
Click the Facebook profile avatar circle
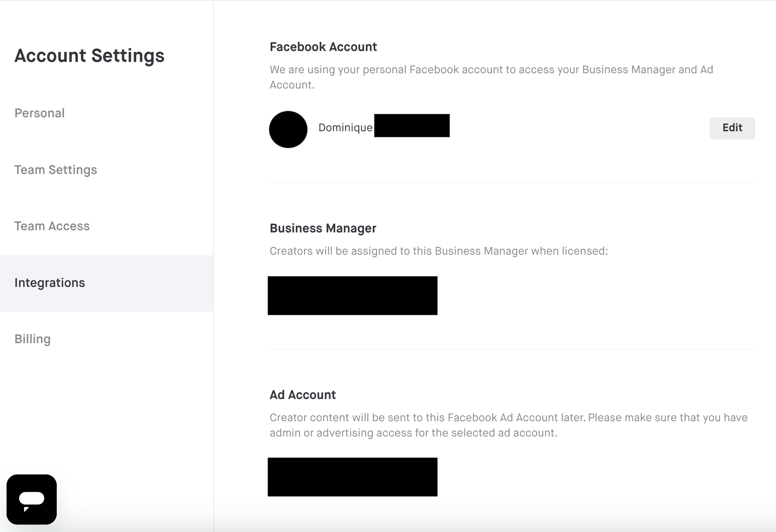(288, 130)
